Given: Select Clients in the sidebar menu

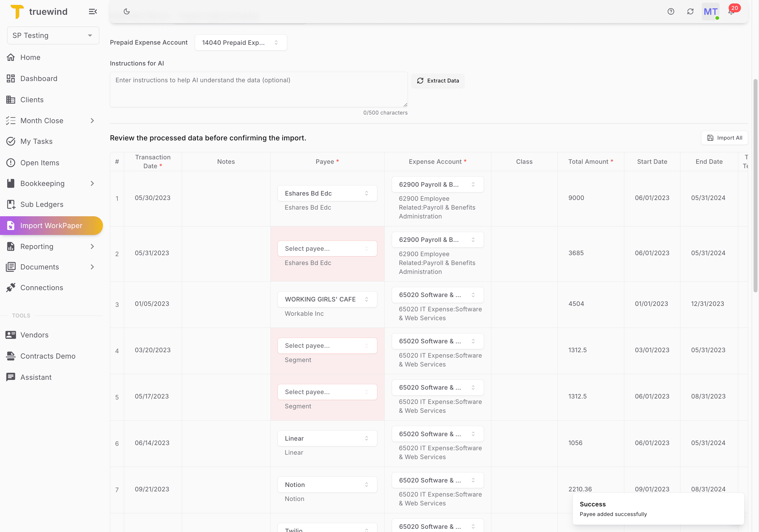Looking at the screenshot, I should [x=32, y=100].
